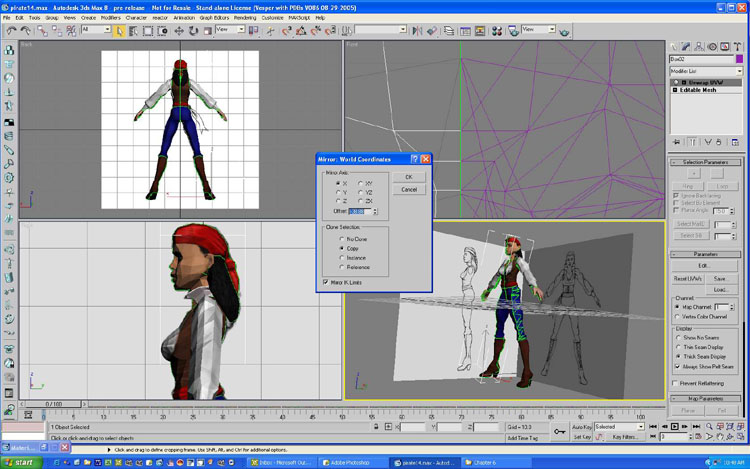Click OK in the Mirror dialog
This screenshot has width=750, height=469.
pyautogui.click(x=408, y=177)
